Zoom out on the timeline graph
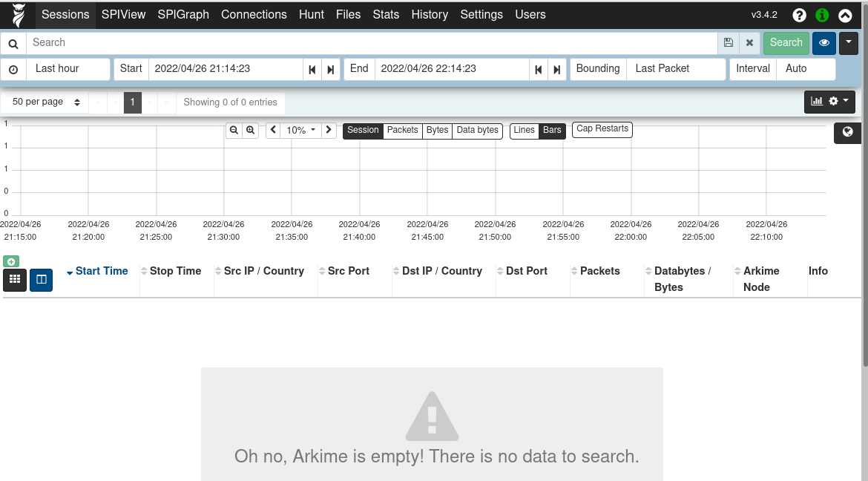The height and width of the screenshot is (481, 868). pyautogui.click(x=234, y=130)
